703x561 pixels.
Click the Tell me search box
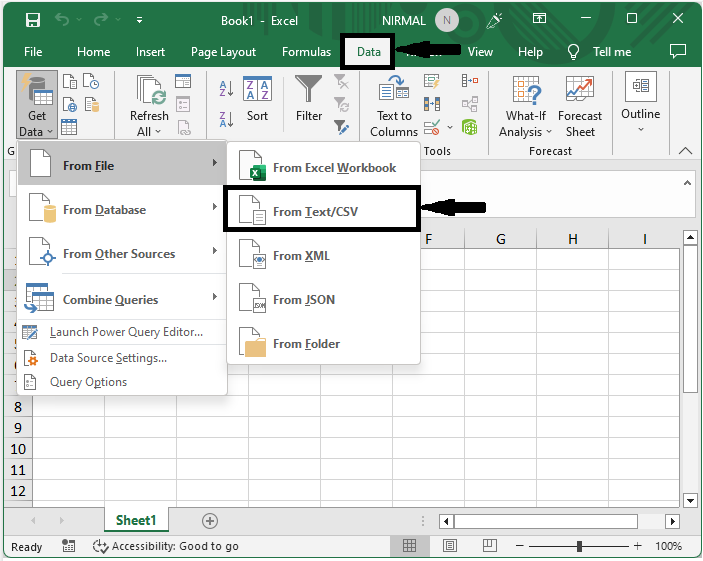pos(599,52)
